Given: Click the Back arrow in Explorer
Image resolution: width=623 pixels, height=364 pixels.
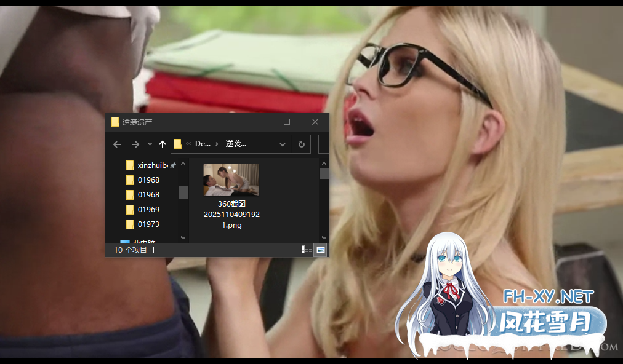Looking at the screenshot, I should (x=117, y=144).
